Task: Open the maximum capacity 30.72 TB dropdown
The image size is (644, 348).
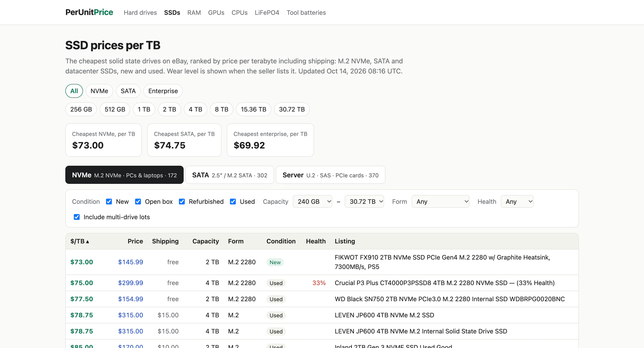Action: point(364,202)
